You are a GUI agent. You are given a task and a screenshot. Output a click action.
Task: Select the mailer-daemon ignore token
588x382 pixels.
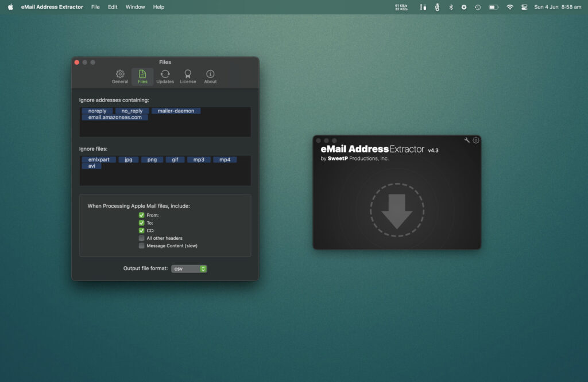tap(176, 111)
